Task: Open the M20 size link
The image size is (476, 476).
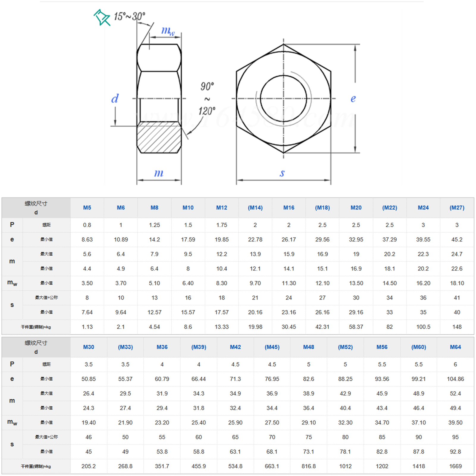Action: (356, 208)
